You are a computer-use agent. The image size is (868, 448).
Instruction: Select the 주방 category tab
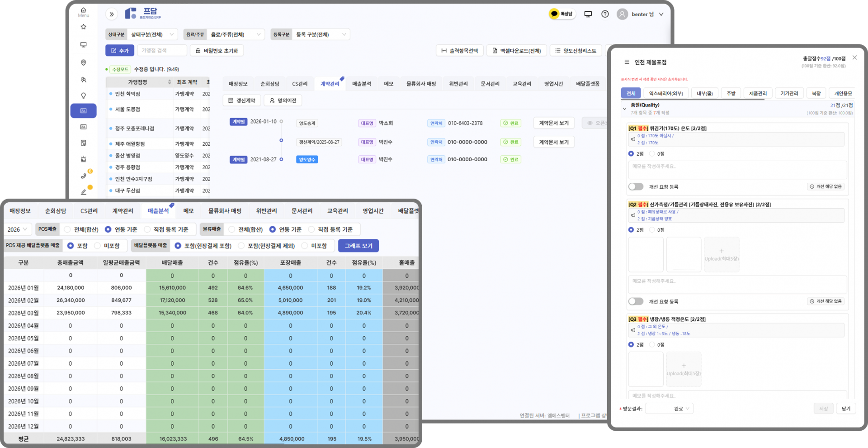(731, 93)
